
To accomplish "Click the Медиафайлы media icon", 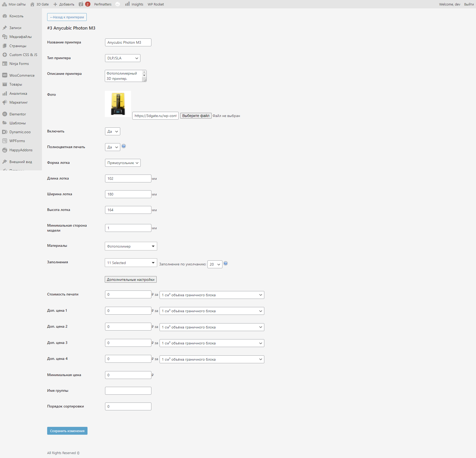I will click(x=5, y=37).
